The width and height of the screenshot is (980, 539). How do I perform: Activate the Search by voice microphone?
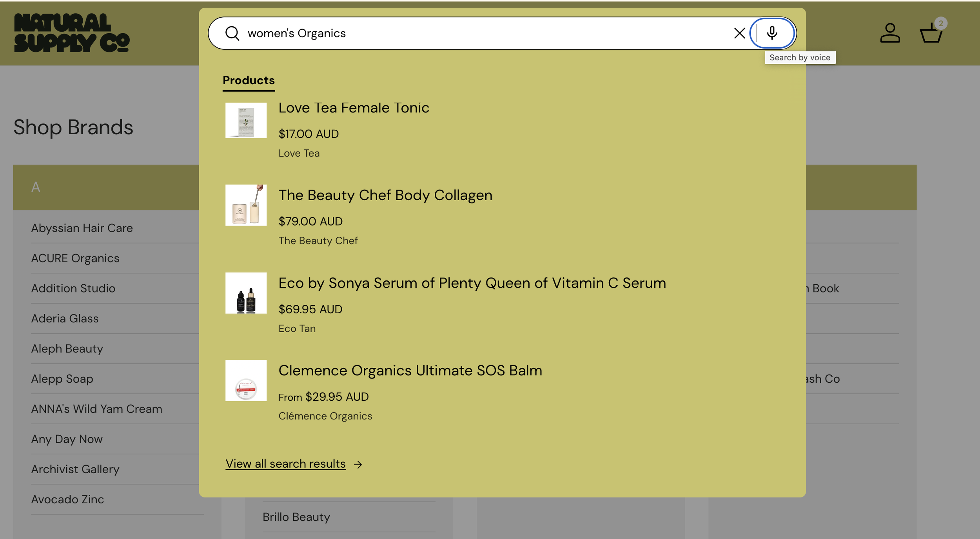(x=772, y=33)
